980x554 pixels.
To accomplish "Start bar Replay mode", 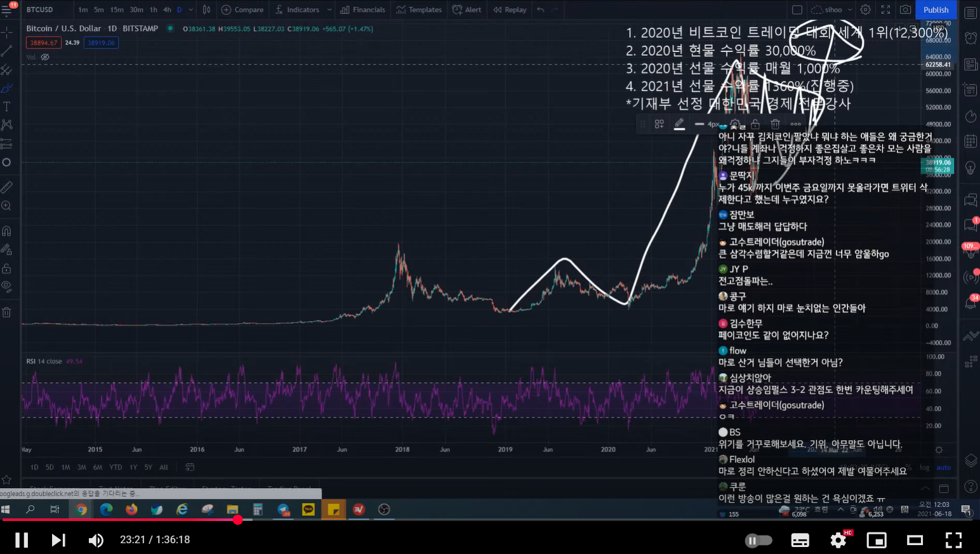I will click(510, 10).
